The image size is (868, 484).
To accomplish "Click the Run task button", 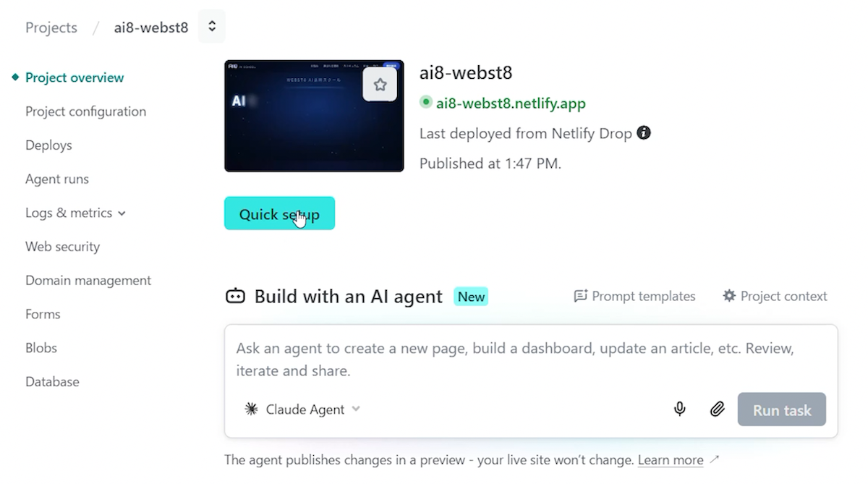I will [782, 409].
